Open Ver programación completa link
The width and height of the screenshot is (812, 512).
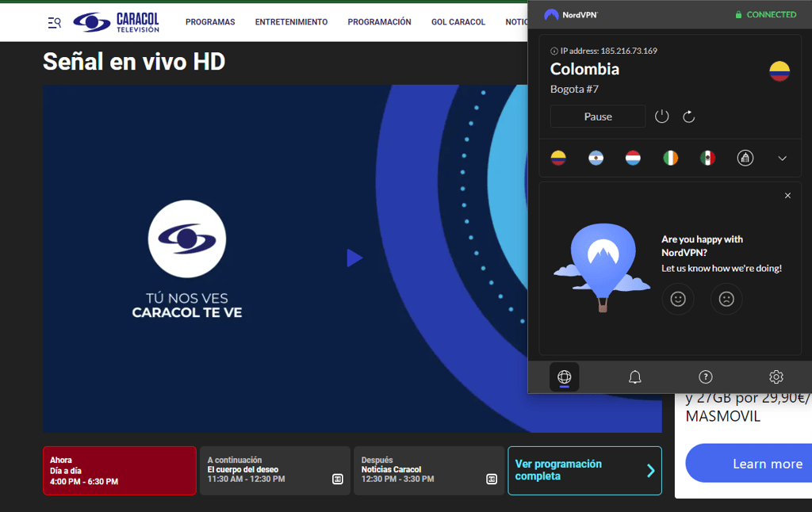pos(584,471)
